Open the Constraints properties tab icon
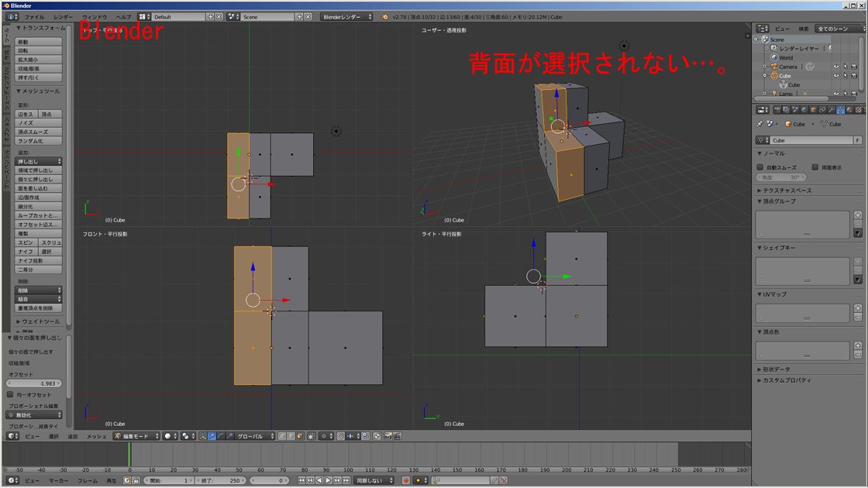Screen dimensions: 868x488 coord(822,110)
